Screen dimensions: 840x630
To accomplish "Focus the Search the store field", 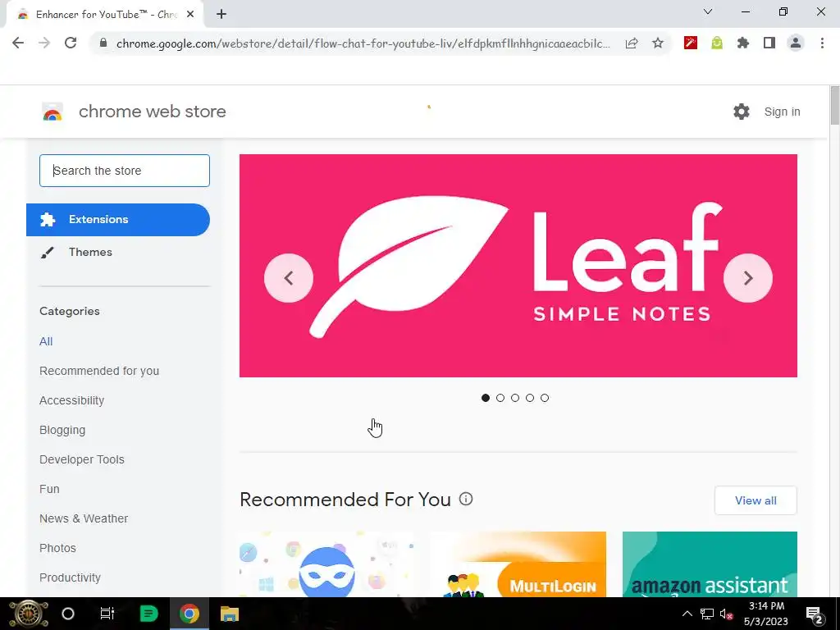I will (x=125, y=171).
